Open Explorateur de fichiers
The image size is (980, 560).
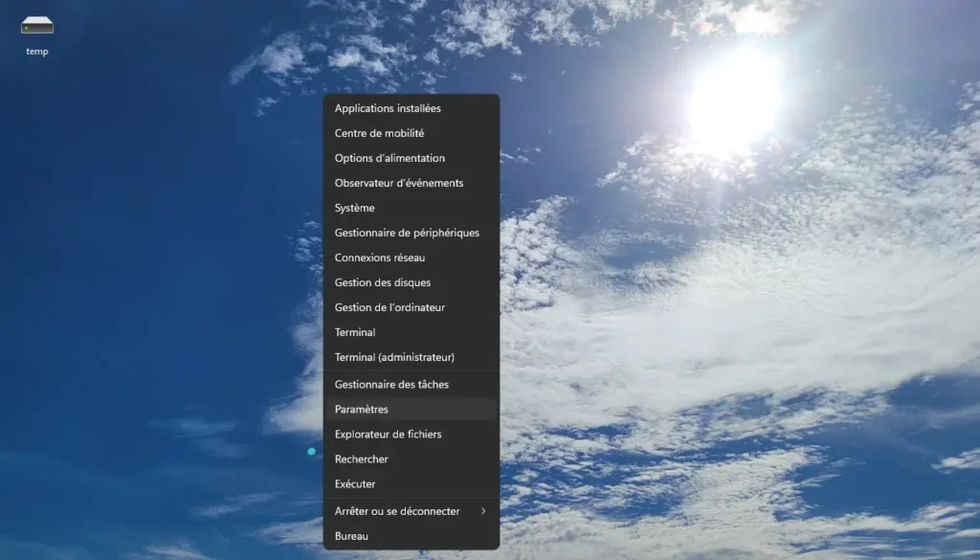[x=412, y=435]
